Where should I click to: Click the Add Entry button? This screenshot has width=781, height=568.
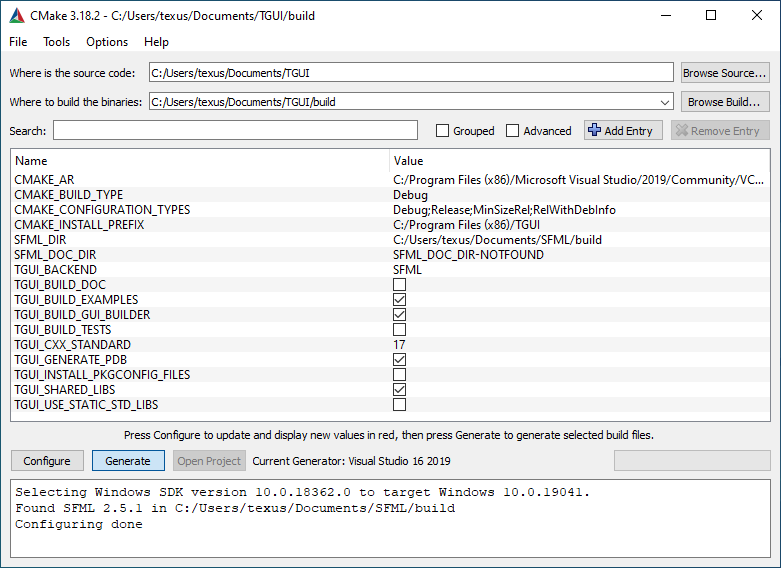pyautogui.click(x=623, y=131)
